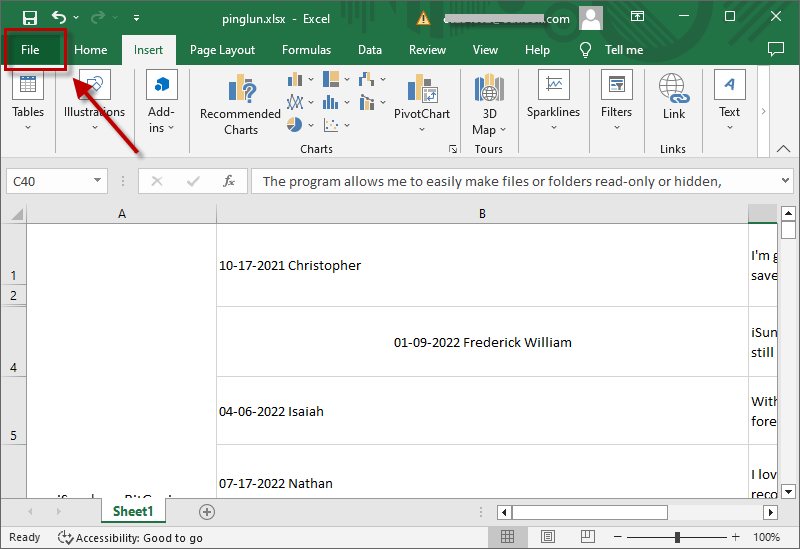Select row 4 header
800x549 pixels.
tap(13, 342)
